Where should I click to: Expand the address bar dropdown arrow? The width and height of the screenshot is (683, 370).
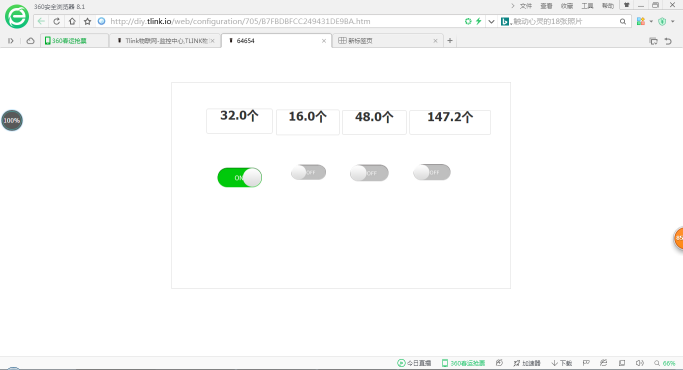491,21
